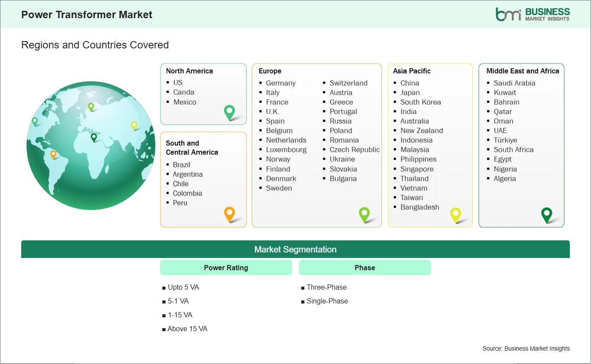Expand the Asia Pacific region card

point(430,145)
